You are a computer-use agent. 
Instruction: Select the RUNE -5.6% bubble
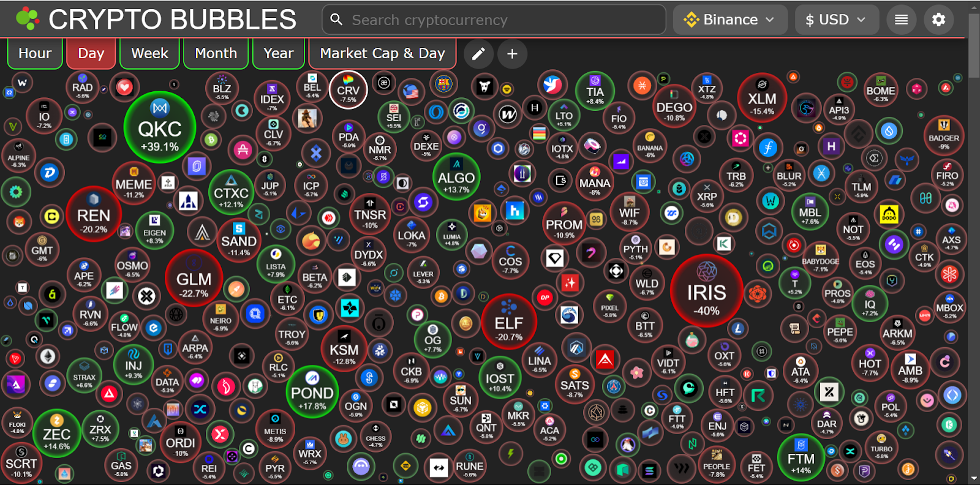[x=470, y=465]
